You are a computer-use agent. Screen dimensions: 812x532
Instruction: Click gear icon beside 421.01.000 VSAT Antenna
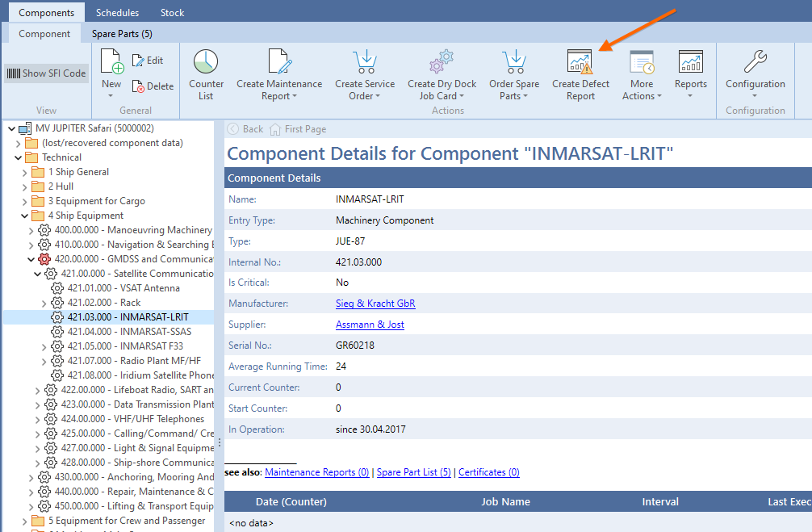coord(57,288)
